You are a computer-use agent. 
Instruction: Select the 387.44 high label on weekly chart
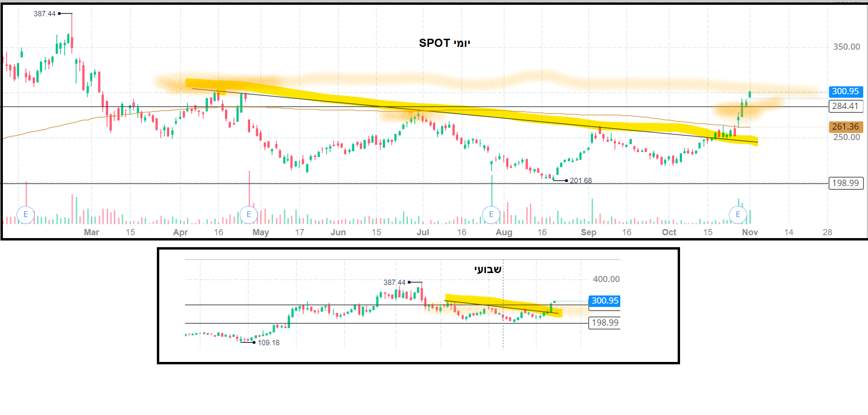click(394, 283)
